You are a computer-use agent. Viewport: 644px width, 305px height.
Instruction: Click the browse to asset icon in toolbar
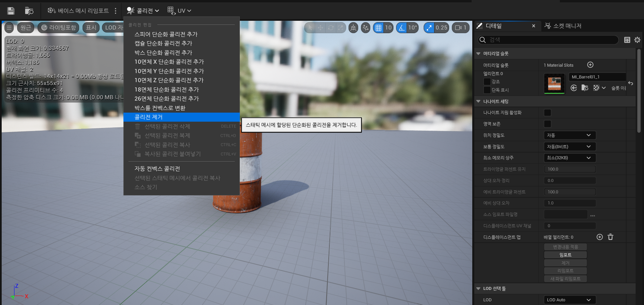(x=29, y=11)
